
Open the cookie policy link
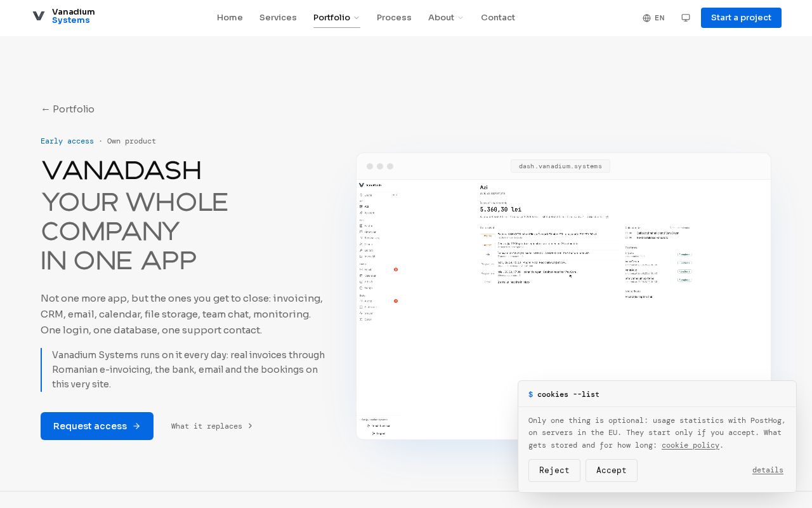pos(690,445)
